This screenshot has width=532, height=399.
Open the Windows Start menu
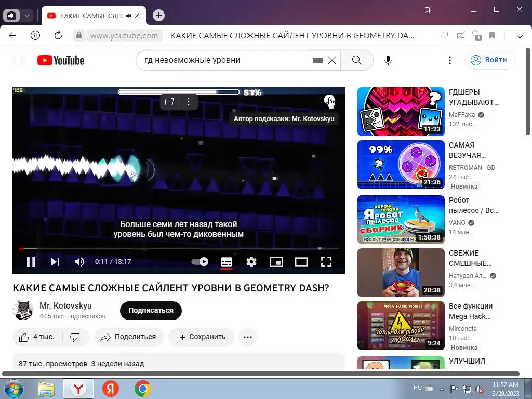click(13, 389)
